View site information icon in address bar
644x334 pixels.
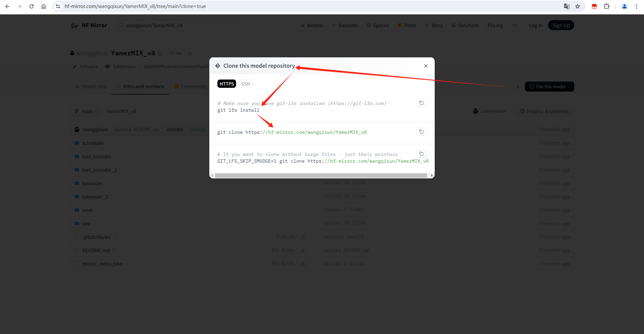tap(58, 6)
